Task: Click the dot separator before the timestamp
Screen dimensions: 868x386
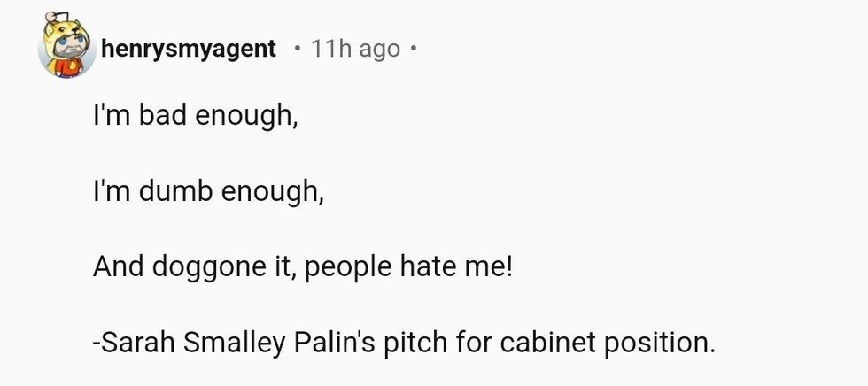Action: point(296,49)
